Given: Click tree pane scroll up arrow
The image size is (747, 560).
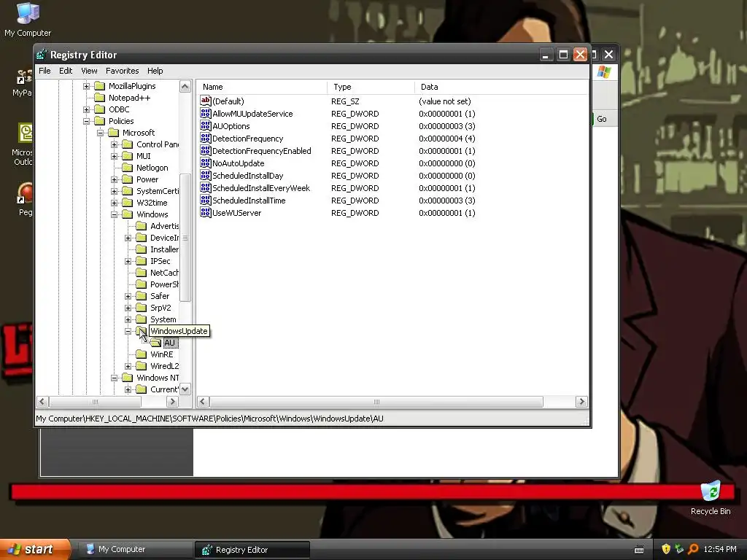Looking at the screenshot, I should point(185,86).
